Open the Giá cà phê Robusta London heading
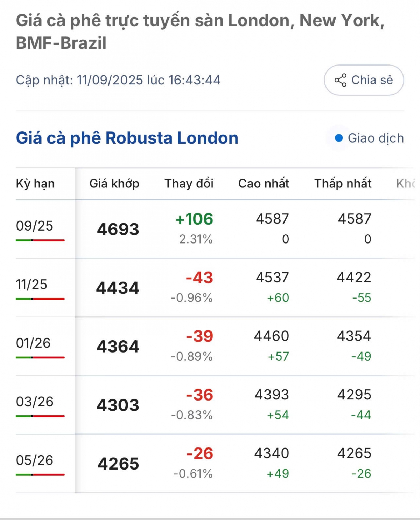420x520 pixels. [x=127, y=138]
